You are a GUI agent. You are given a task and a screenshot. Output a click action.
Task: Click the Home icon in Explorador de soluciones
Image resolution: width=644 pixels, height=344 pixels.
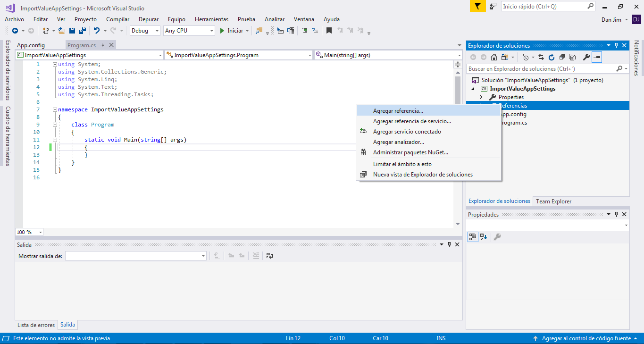(493, 57)
